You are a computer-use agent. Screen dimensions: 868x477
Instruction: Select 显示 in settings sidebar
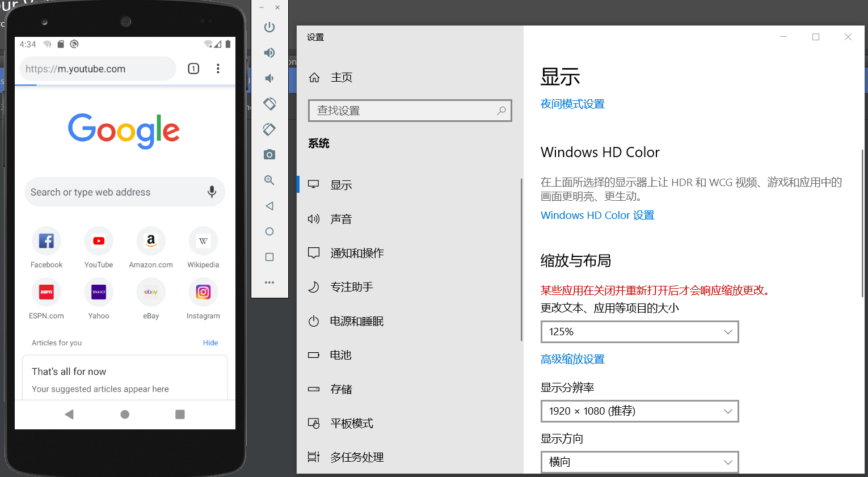pos(410,185)
